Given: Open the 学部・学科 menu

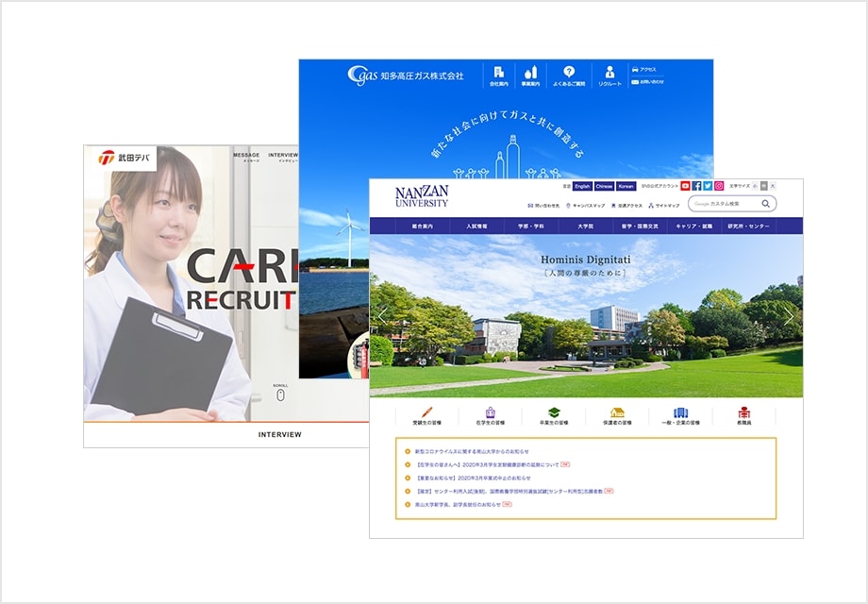Looking at the screenshot, I should [x=531, y=226].
